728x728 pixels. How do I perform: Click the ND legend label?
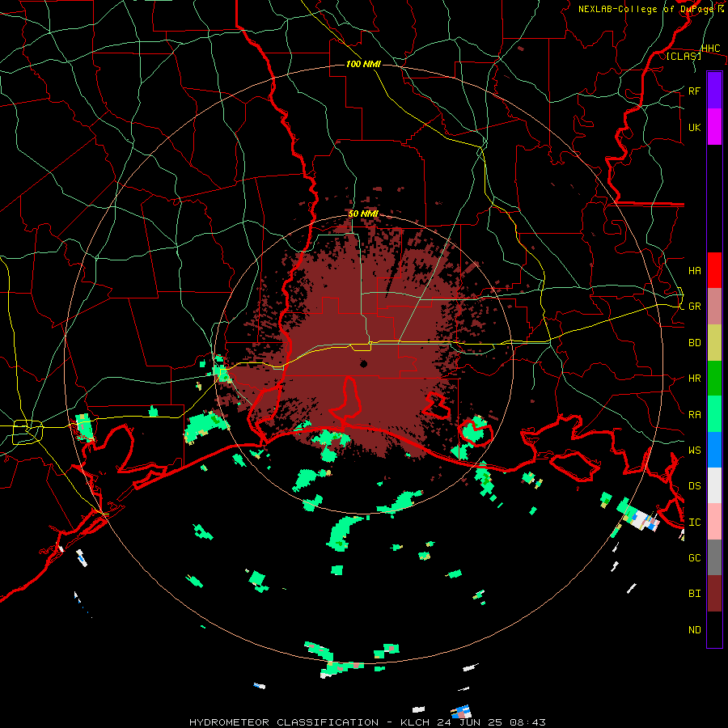coord(695,630)
